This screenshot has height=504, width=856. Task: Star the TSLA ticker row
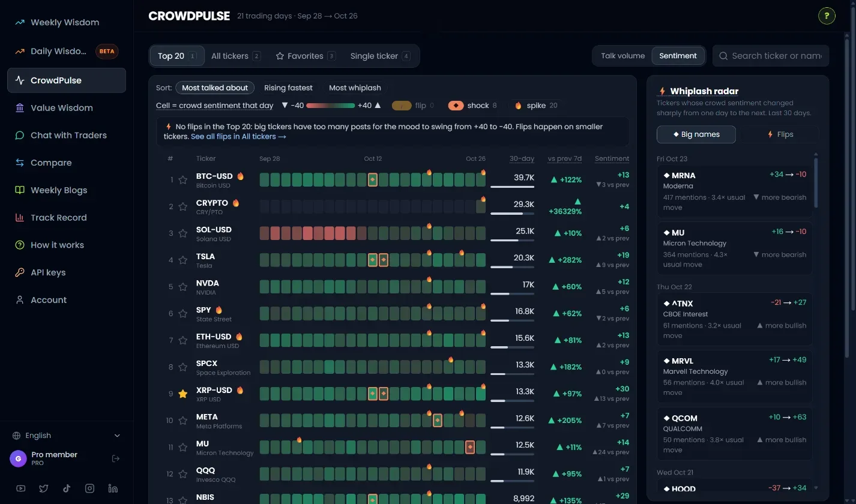(183, 260)
